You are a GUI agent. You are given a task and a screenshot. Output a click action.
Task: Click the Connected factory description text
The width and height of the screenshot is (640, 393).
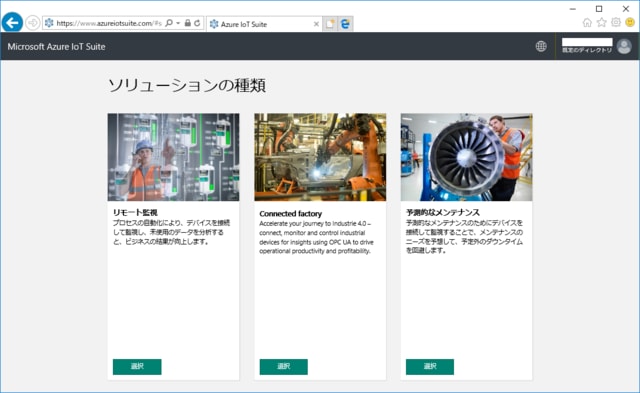pyautogui.click(x=316, y=238)
